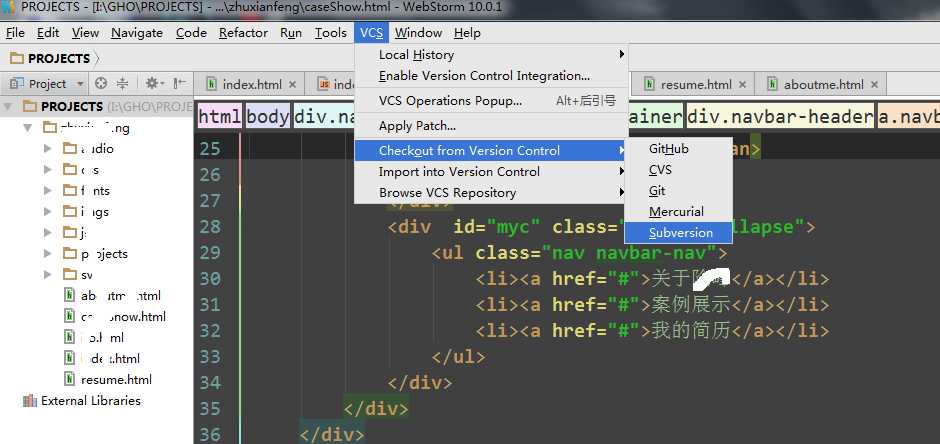
Task: Open the Edit menu
Action: [48, 33]
